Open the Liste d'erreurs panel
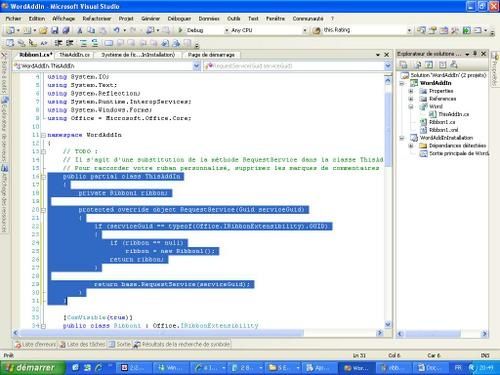 [35, 344]
